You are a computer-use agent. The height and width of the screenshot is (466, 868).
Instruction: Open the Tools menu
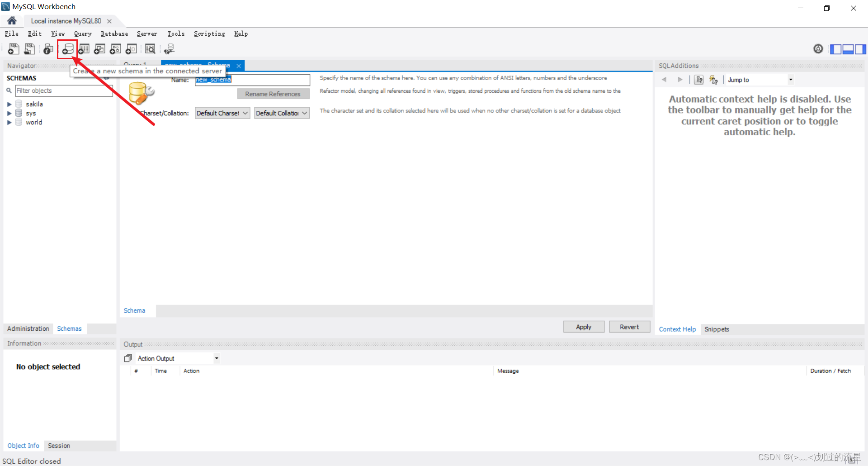click(176, 33)
